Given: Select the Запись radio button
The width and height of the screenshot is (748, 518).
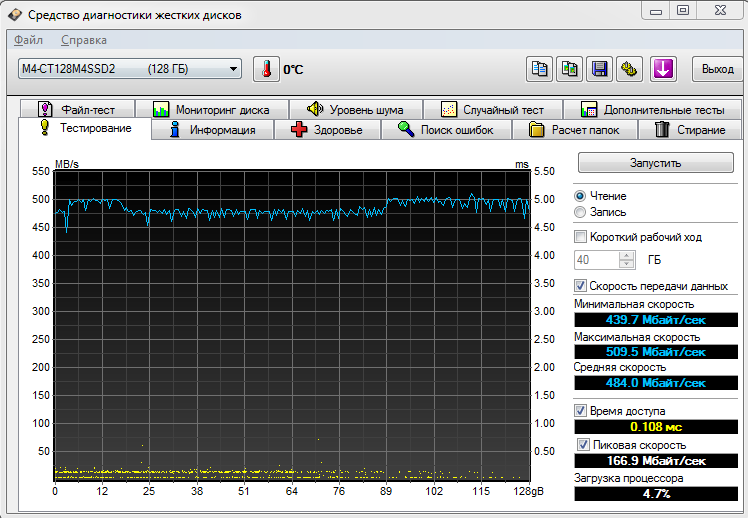Looking at the screenshot, I should click(x=580, y=212).
